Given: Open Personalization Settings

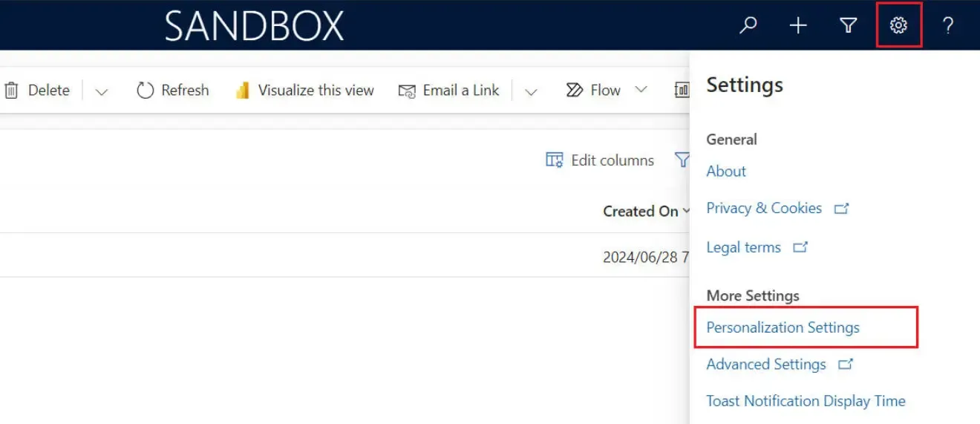Looking at the screenshot, I should click(x=783, y=327).
